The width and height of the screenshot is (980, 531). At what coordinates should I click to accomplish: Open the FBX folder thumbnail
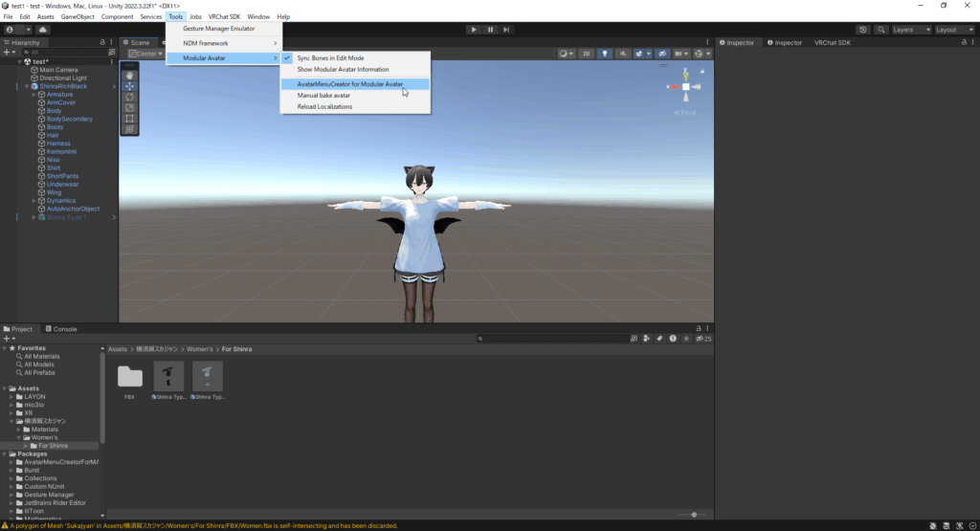pyautogui.click(x=129, y=377)
